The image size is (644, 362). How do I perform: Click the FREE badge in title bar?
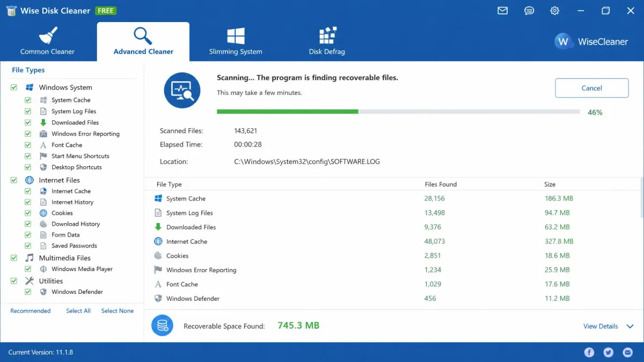pos(106,11)
